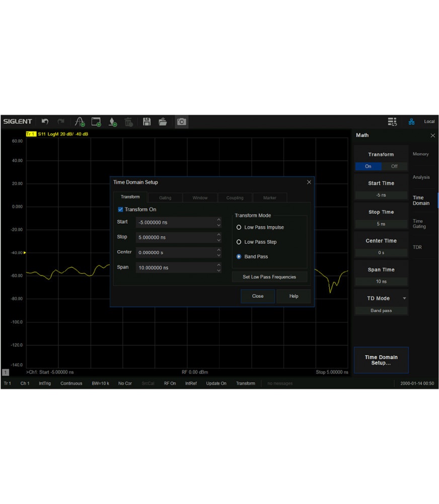
Task: Open the Analysis side menu
Action: coord(421,177)
